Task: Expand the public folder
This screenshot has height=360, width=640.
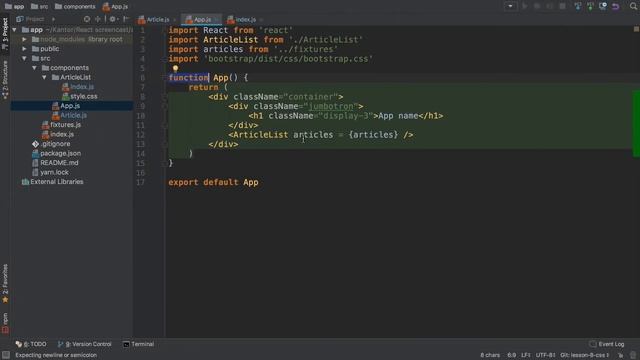Action: [24, 49]
